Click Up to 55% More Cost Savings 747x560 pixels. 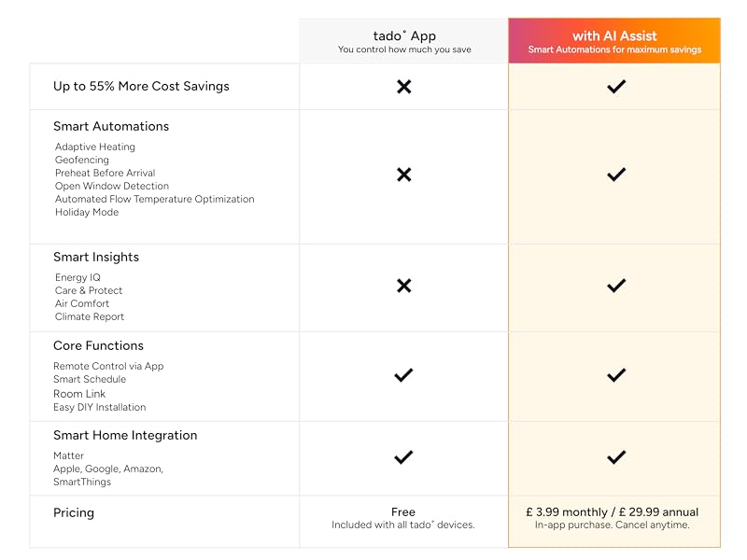(141, 86)
